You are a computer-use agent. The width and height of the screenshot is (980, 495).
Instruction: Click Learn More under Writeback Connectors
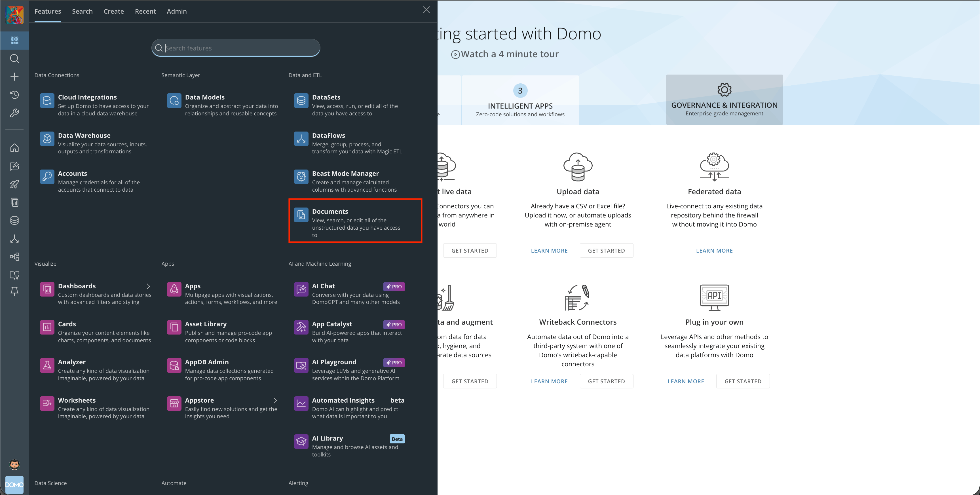point(549,381)
